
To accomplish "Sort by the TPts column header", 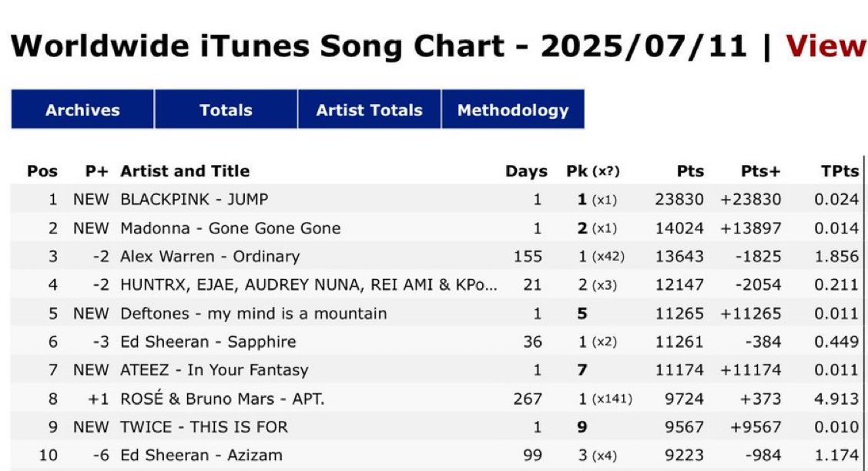I will 840,170.
